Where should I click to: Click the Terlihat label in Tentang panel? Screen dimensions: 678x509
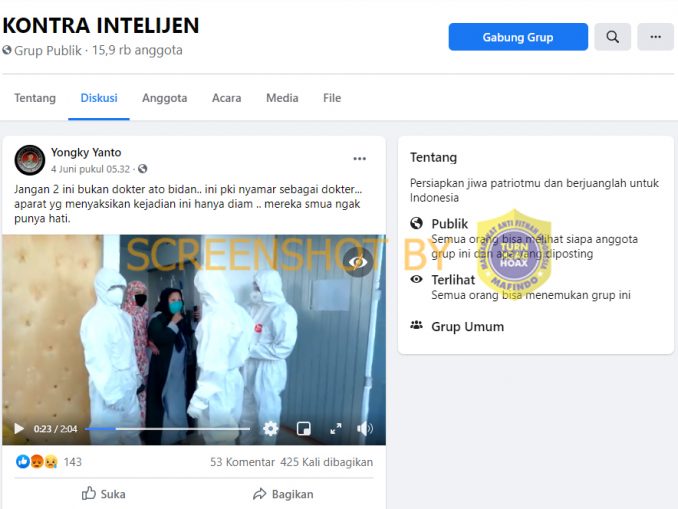(x=453, y=280)
